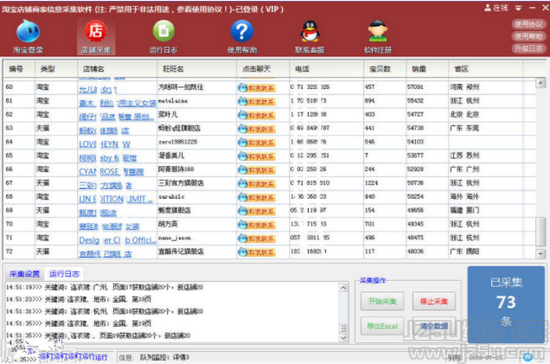
Task: Start WangWang chat for row 62
Action: click(256, 115)
